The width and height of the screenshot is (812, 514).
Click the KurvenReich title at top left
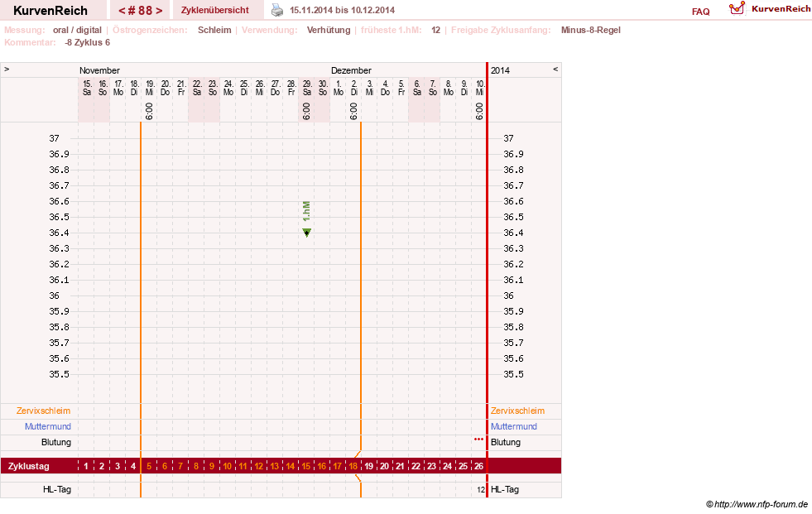50,11
